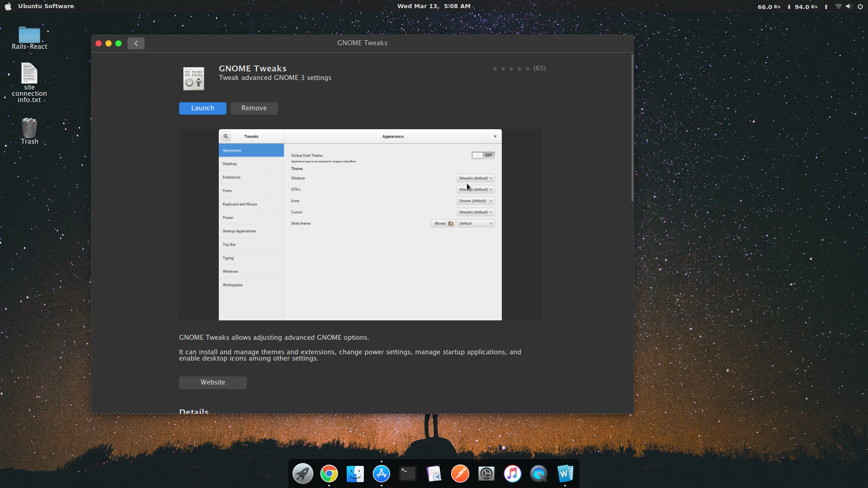Click the Apple logo in the top bar
The height and width of the screenshot is (488, 868).
(x=8, y=6)
